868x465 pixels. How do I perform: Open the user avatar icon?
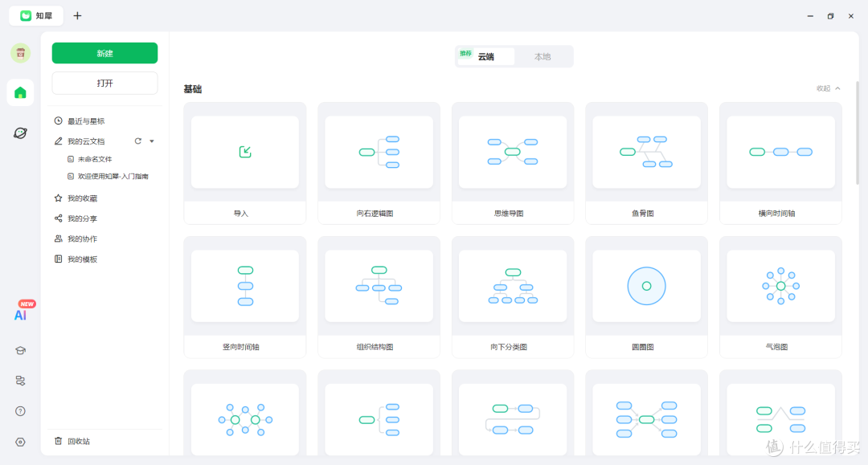20,53
